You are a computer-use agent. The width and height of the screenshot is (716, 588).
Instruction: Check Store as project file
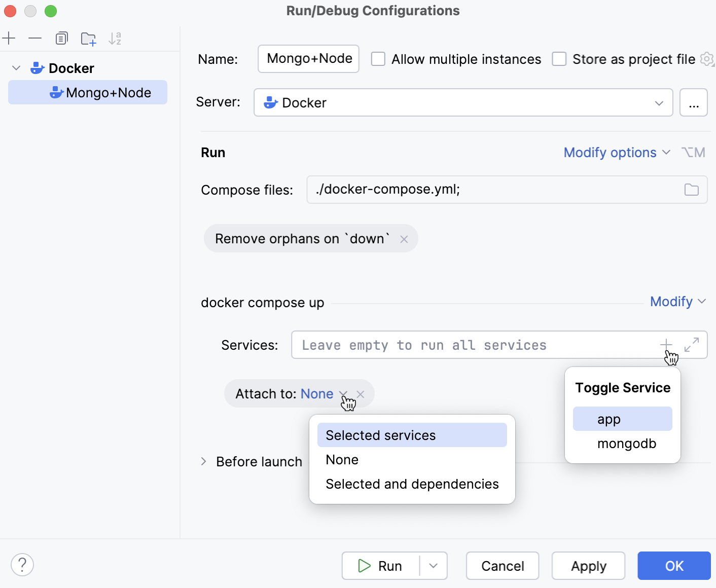pyautogui.click(x=559, y=59)
